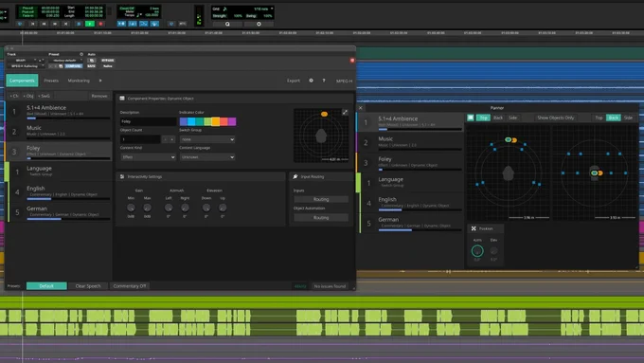
Task: Click the Input Routing plug icon
Action: (x=295, y=176)
